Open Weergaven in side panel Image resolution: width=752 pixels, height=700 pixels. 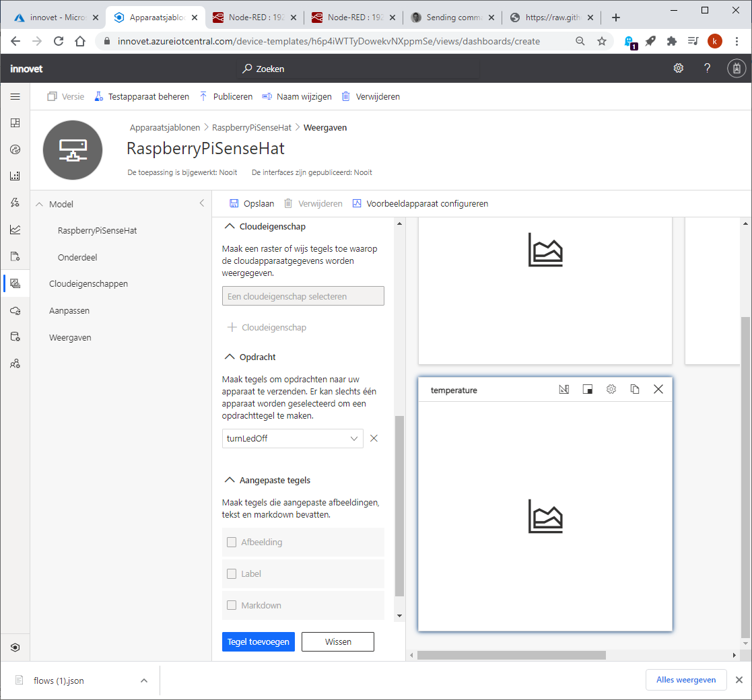point(70,337)
